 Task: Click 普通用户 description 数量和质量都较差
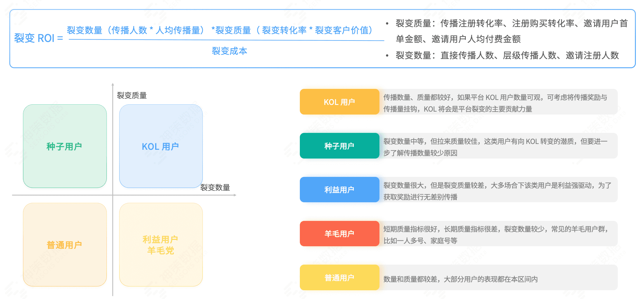pyautogui.click(x=461, y=279)
